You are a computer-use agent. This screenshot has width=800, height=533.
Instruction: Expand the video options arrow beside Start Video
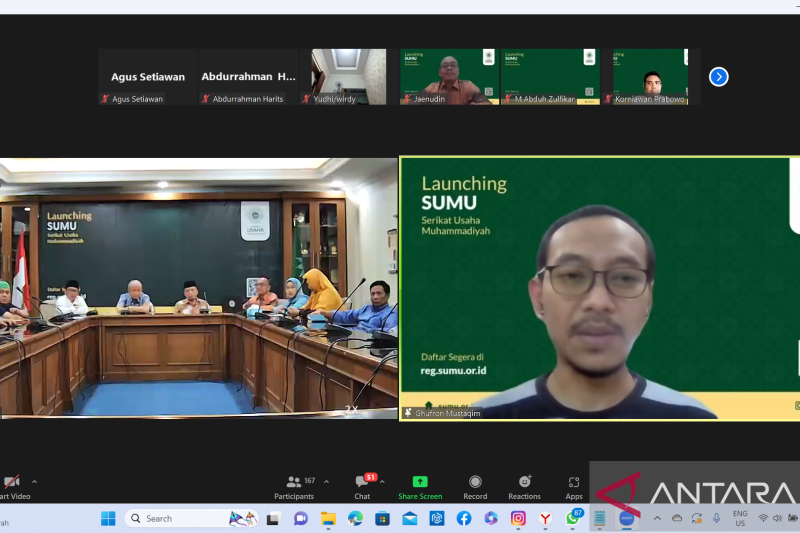click(x=34, y=481)
